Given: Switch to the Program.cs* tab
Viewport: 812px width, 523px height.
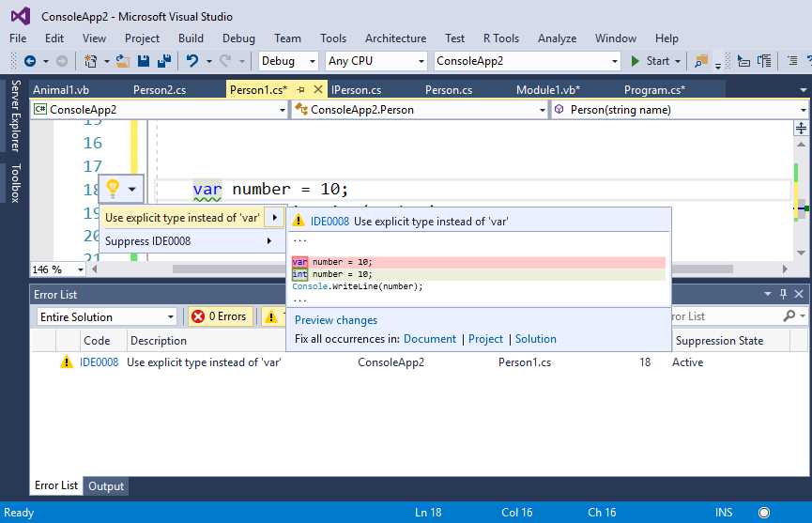Looking at the screenshot, I should 654,90.
